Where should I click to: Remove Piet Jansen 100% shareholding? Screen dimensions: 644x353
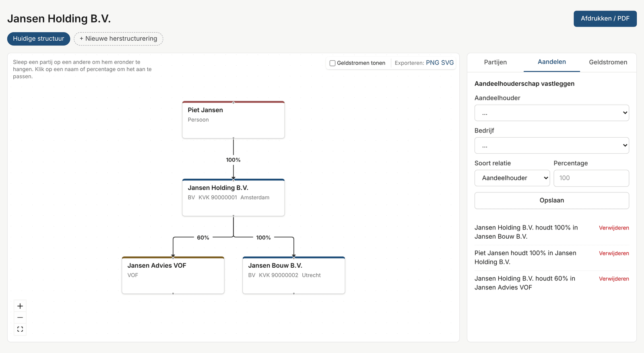[614, 253]
